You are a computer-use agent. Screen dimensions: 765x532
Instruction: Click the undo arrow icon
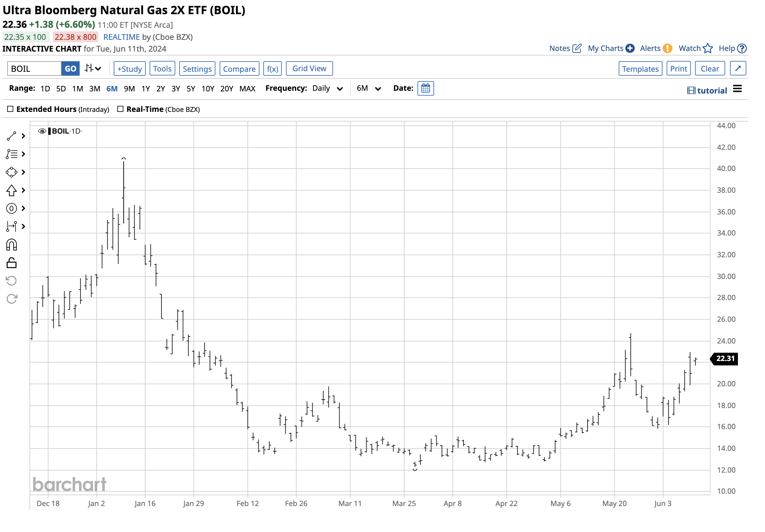coord(12,280)
